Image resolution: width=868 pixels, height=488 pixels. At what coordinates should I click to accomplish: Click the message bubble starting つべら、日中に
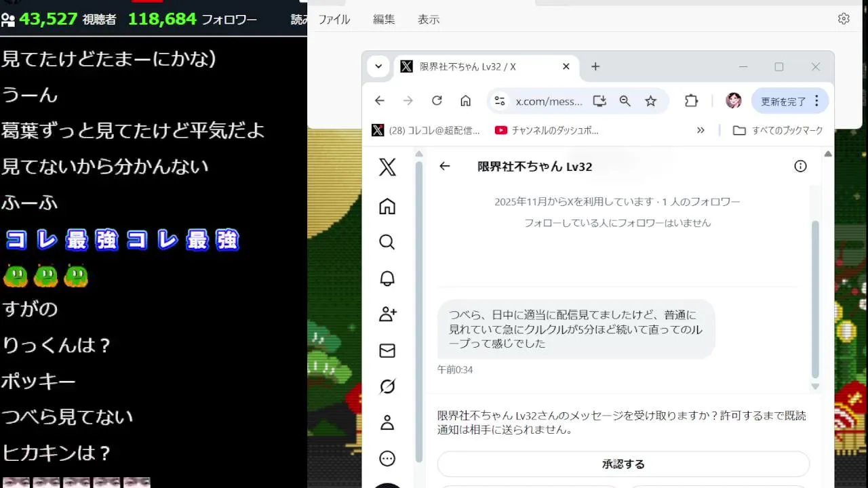[x=576, y=329]
